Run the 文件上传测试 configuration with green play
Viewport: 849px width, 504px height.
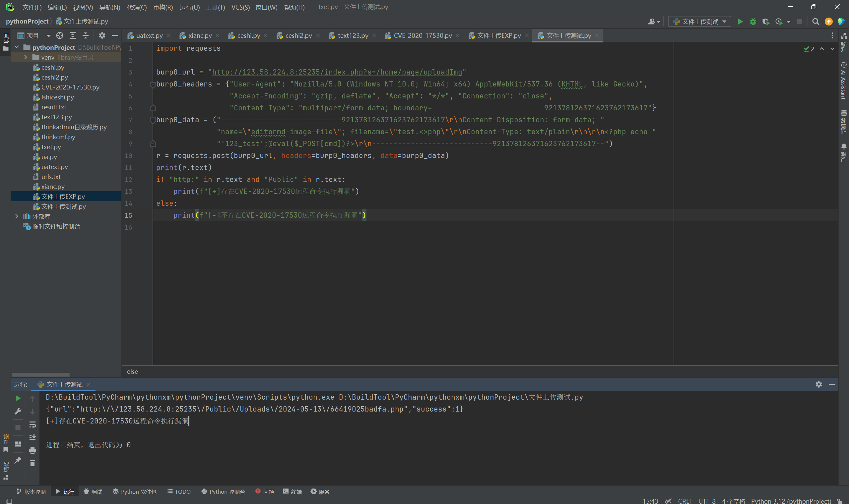point(740,22)
